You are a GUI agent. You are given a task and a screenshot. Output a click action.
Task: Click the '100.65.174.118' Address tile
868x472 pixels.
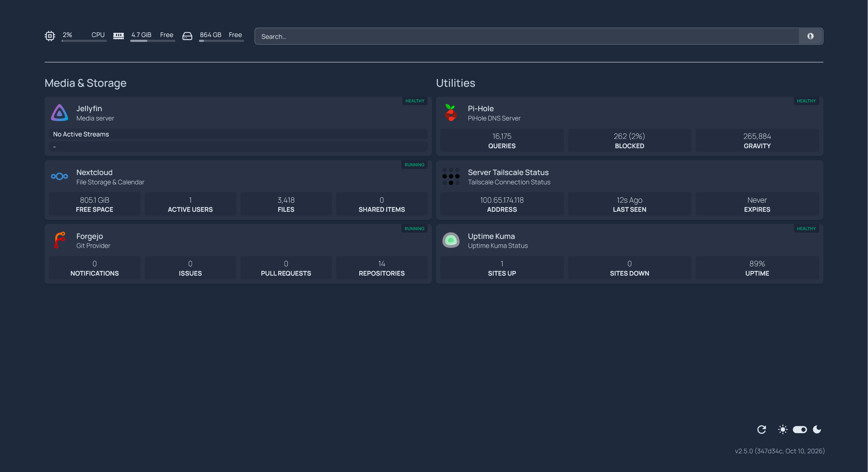click(502, 204)
